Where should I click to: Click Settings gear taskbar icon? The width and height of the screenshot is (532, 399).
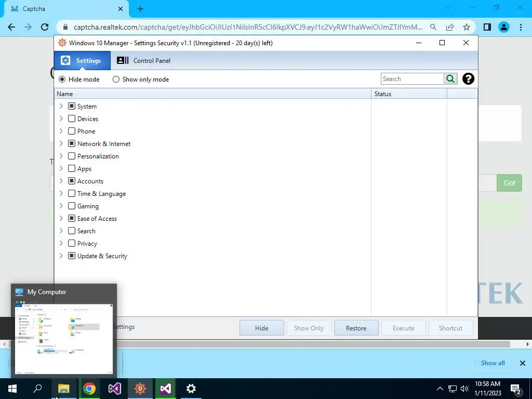[191, 389]
